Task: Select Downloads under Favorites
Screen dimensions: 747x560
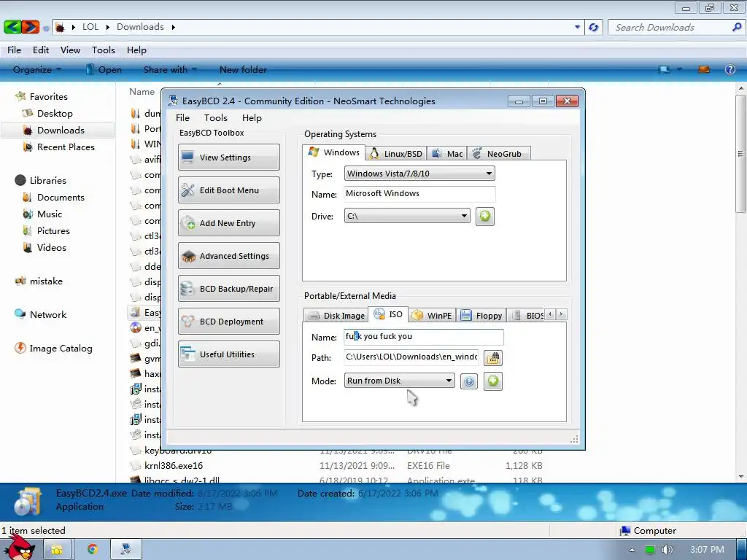Action: coord(61,130)
